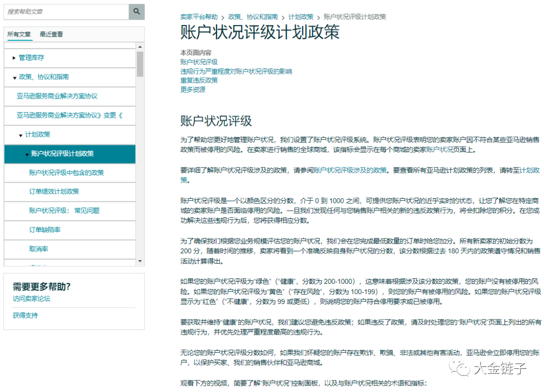Click sidebar scrollbar down arrow
Viewport: 544px width, 392px height.
(x=140, y=261)
